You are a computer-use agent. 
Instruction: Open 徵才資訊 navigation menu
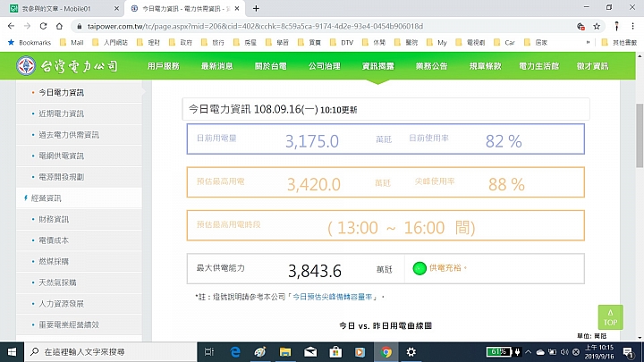click(x=592, y=66)
